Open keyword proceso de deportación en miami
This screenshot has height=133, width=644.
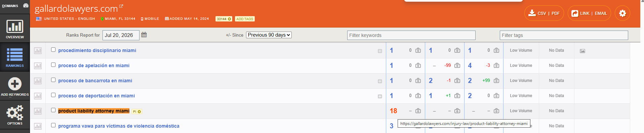tap(96, 96)
